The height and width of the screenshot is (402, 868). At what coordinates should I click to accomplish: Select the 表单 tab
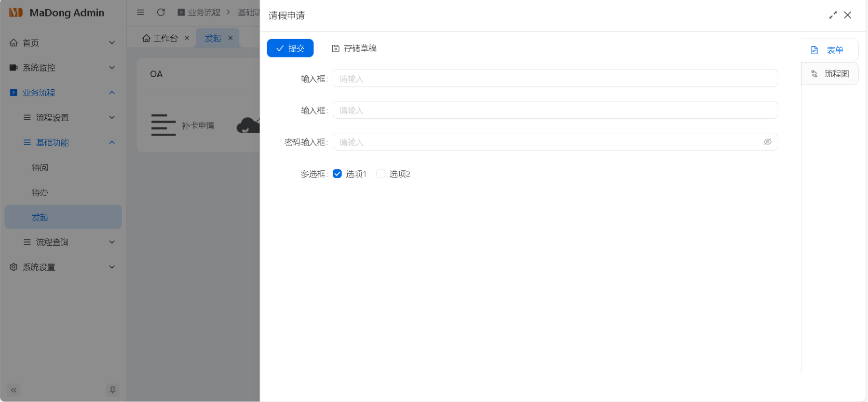click(x=829, y=50)
